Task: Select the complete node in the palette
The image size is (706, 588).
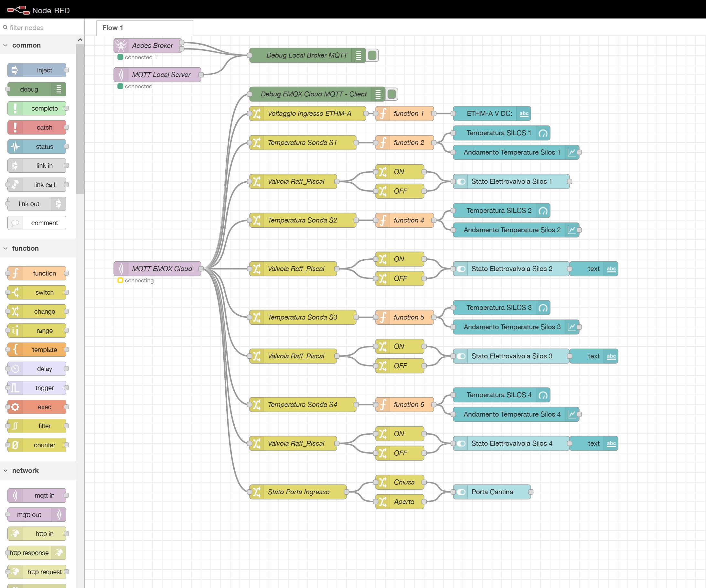Action: 37,108
